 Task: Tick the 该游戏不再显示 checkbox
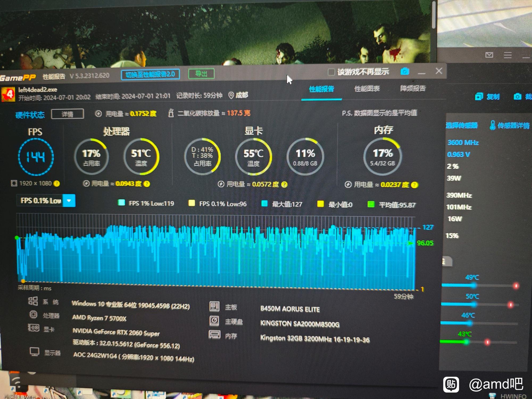click(x=331, y=72)
